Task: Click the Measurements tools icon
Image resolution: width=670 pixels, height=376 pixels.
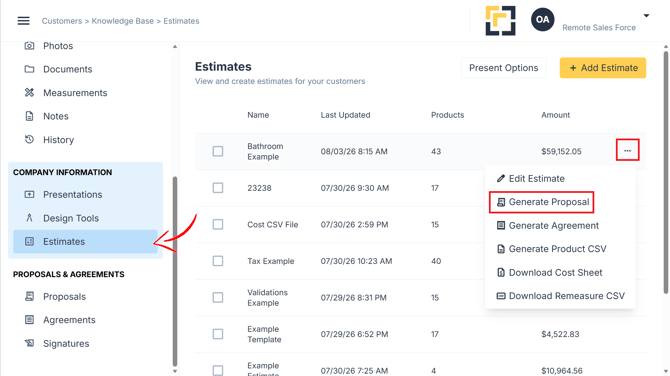Action: coord(29,93)
